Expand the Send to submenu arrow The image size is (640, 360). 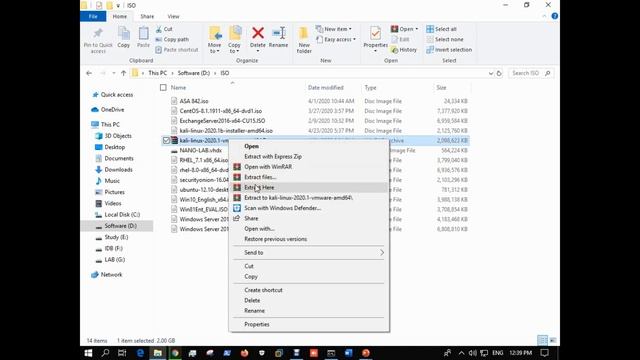pyautogui.click(x=382, y=253)
